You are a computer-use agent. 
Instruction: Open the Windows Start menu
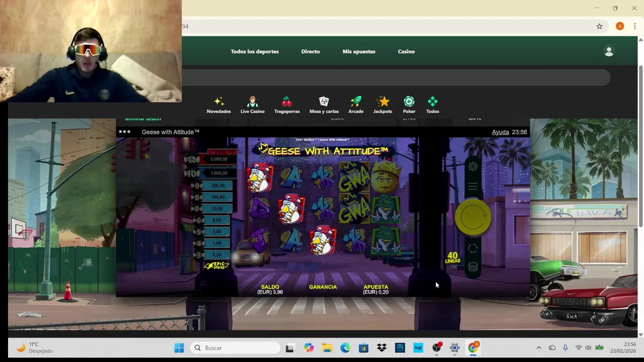(x=179, y=348)
